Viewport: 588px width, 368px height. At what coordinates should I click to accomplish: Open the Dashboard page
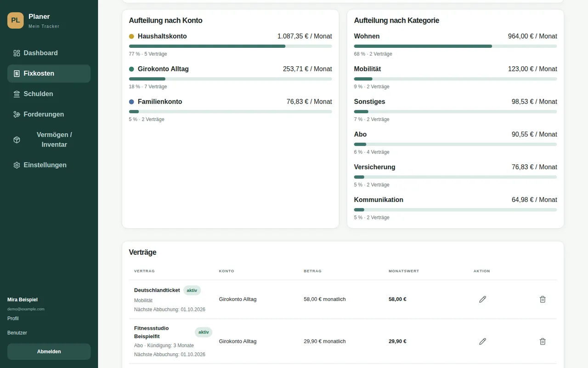tap(49, 53)
